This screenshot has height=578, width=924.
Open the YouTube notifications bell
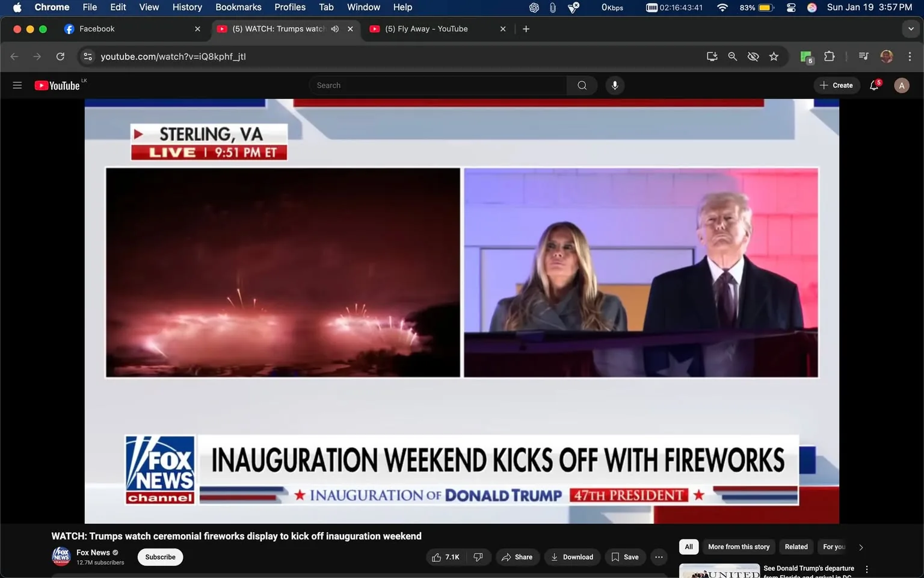pyautogui.click(x=873, y=85)
